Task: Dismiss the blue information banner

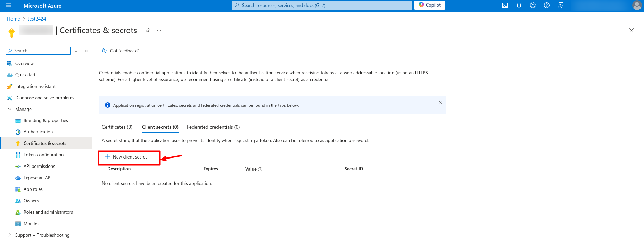Action: click(x=440, y=102)
